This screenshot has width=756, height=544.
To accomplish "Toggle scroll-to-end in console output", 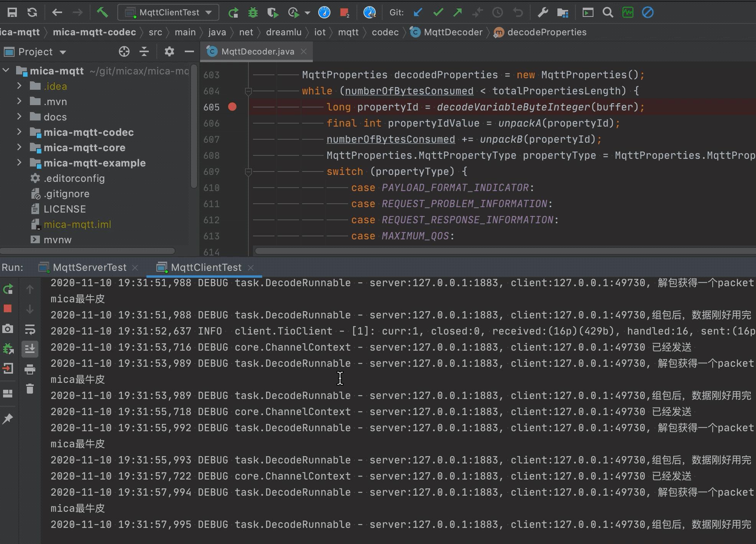I will pyautogui.click(x=30, y=349).
